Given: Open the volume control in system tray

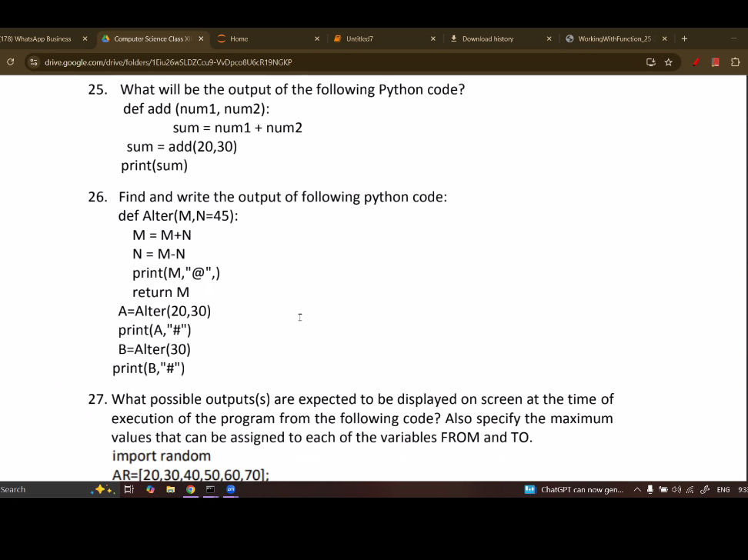Looking at the screenshot, I should [676, 490].
